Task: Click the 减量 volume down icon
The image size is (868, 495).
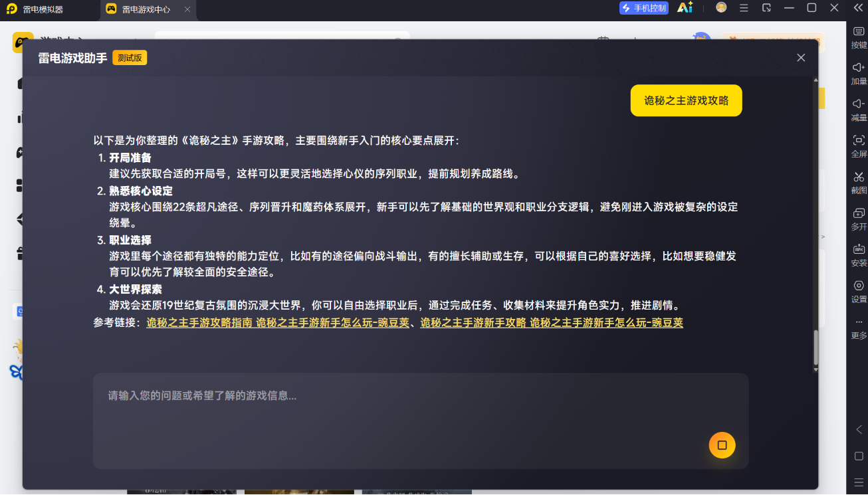Action: [x=859, y=109]
